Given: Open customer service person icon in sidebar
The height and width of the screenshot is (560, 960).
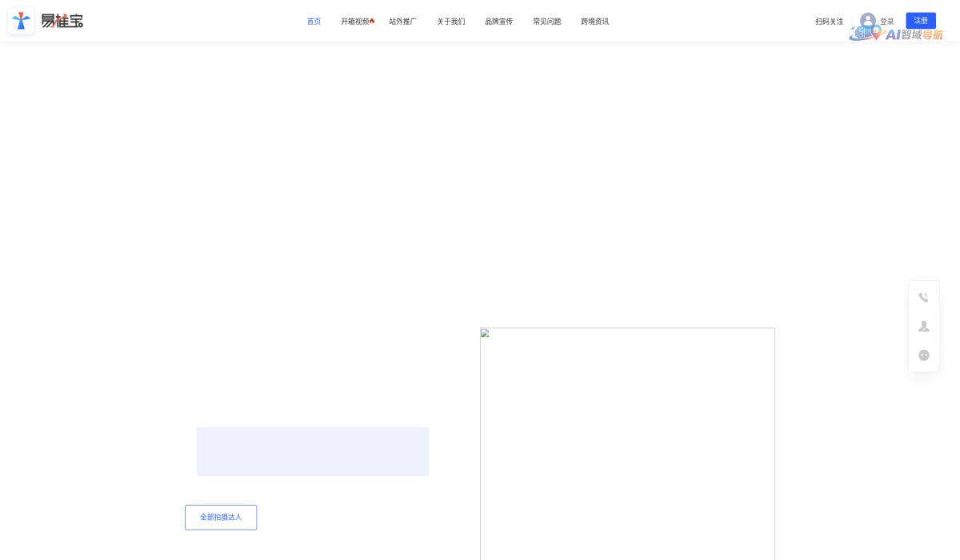Looking at the screenshot, I should pyautogui.click(x=923, y=326).
